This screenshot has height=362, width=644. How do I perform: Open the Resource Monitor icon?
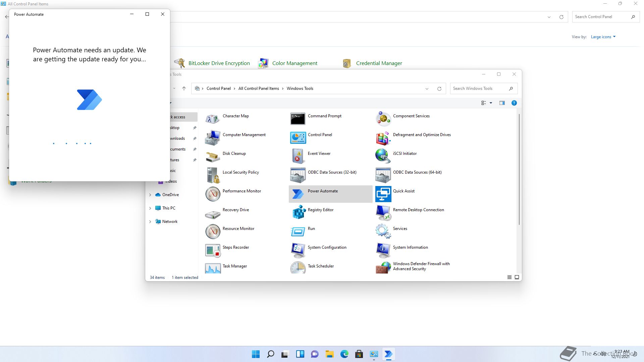[213, 231]
